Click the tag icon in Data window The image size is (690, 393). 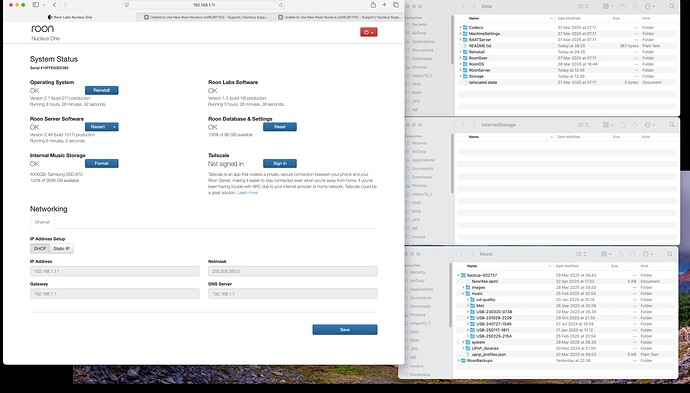point(635,6)
